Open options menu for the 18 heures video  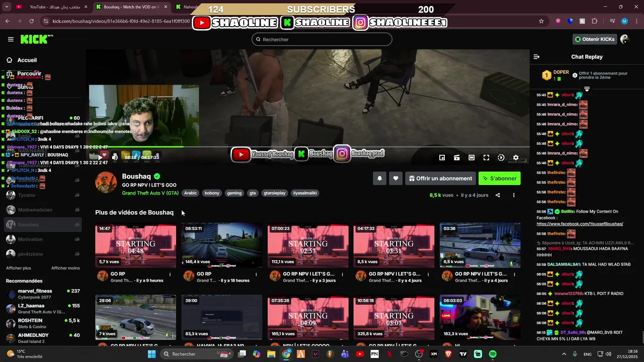256,275
